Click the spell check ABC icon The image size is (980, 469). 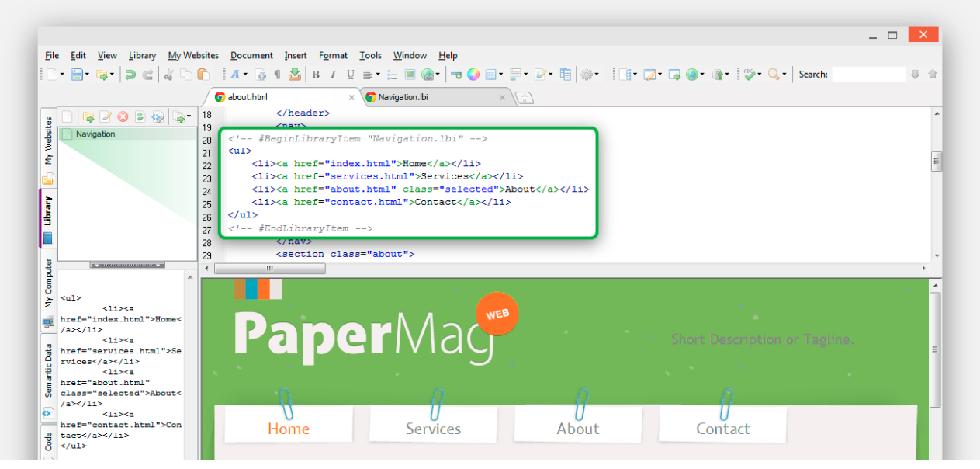pos(748,75)
